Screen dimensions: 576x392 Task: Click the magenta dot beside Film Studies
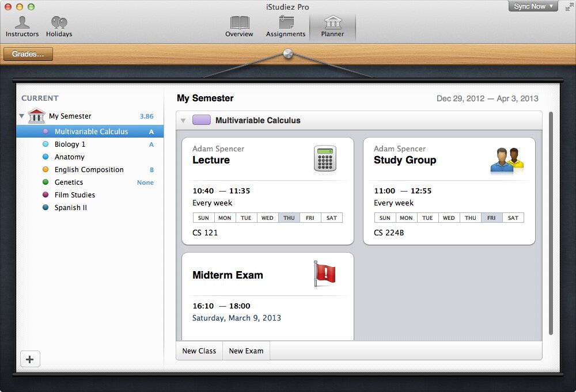tap(46, 195)
